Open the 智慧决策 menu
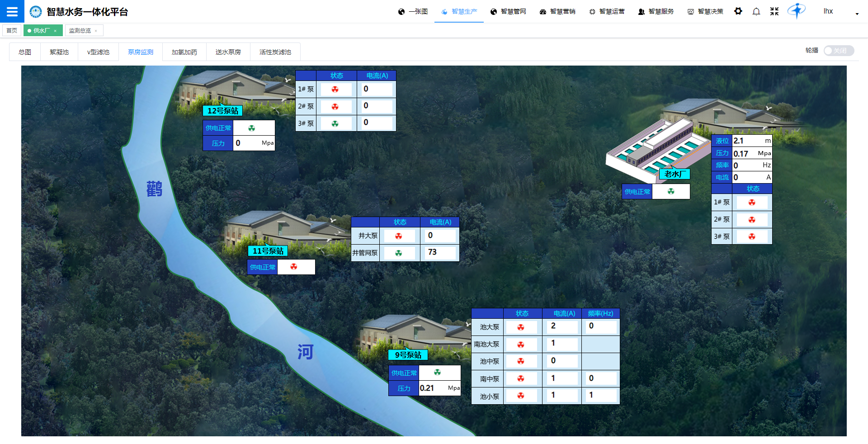Viewport: 868px width, 444px height. click(705, 11)
